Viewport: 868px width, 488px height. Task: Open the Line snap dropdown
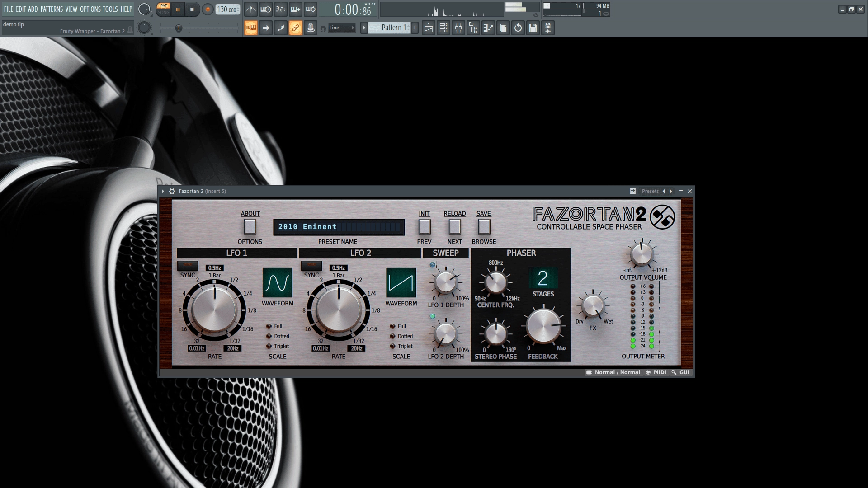click(342, 28)
